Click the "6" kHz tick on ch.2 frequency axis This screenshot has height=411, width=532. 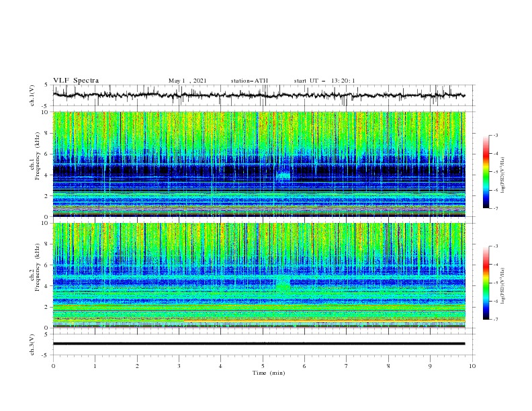pos(48,265)
